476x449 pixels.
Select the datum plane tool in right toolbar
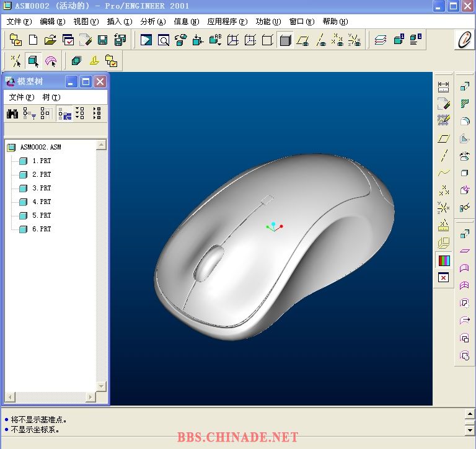pos(443,139)
